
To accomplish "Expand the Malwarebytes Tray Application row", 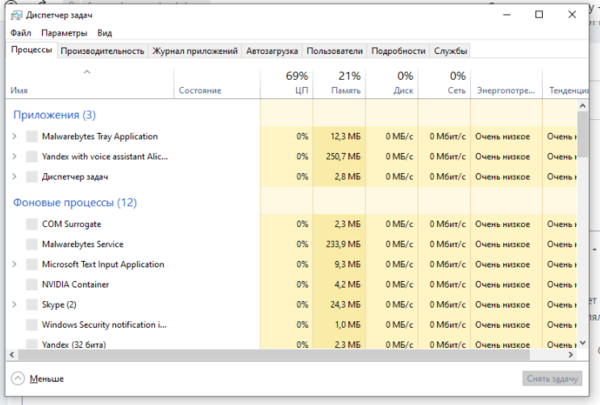I will tap(14, 136).
